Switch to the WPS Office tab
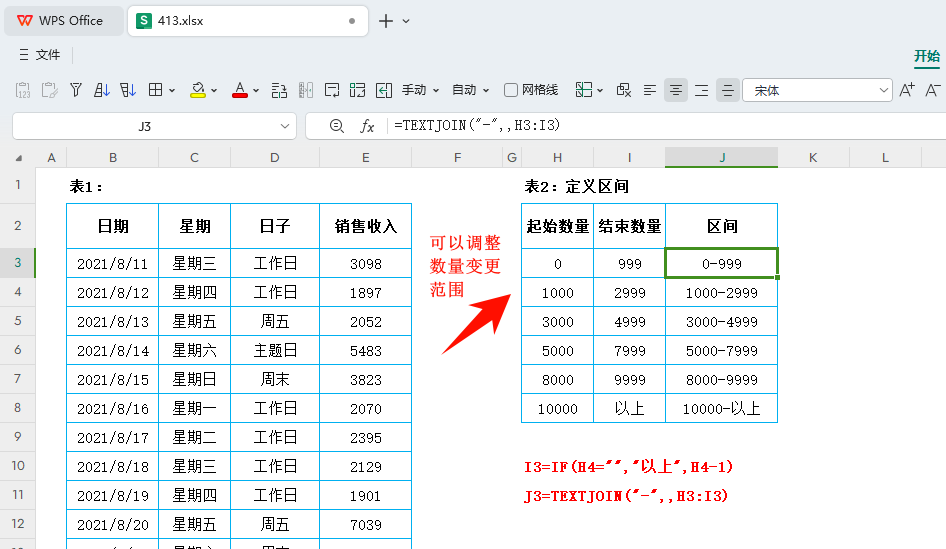 (63, 21)
